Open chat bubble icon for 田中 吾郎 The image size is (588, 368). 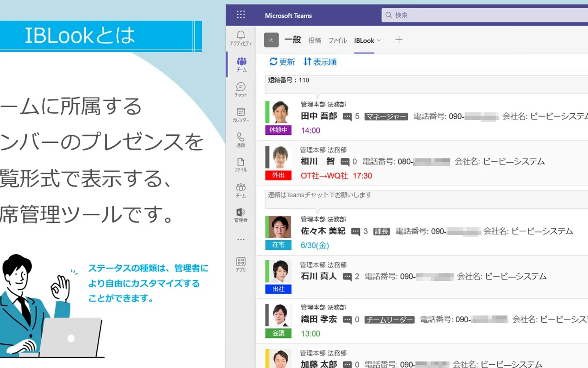click(347, 117)
